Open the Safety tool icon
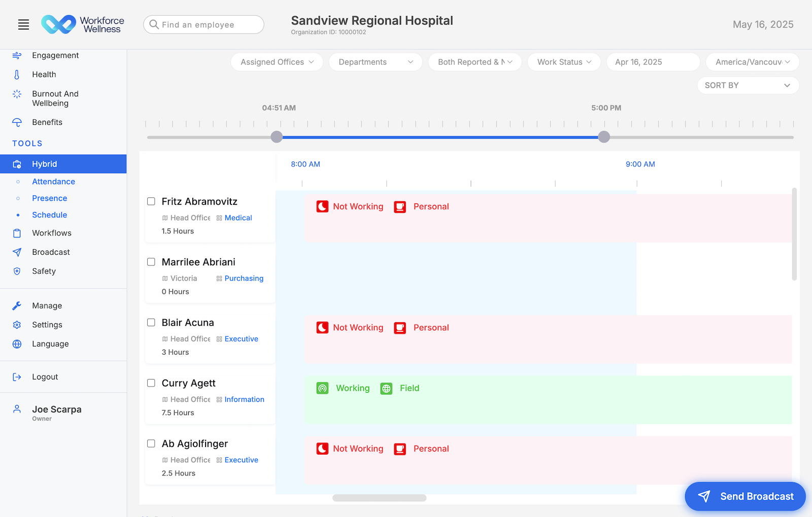The image size is (812, 517). point(17,271)
